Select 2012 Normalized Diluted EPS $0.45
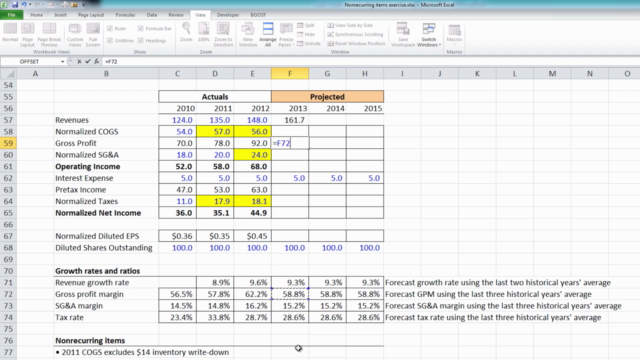Viewport: 640px width, 360px height. pos(252,236)
